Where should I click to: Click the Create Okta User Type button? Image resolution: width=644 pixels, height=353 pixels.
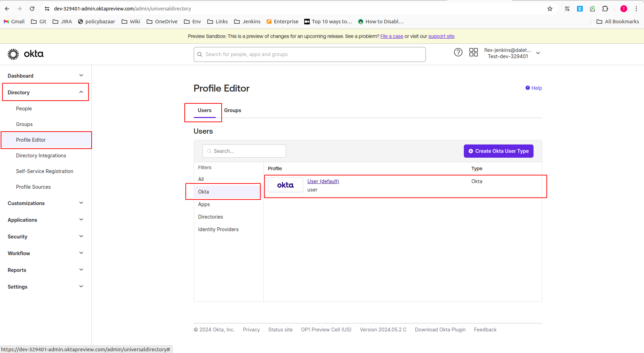point(498,151)
